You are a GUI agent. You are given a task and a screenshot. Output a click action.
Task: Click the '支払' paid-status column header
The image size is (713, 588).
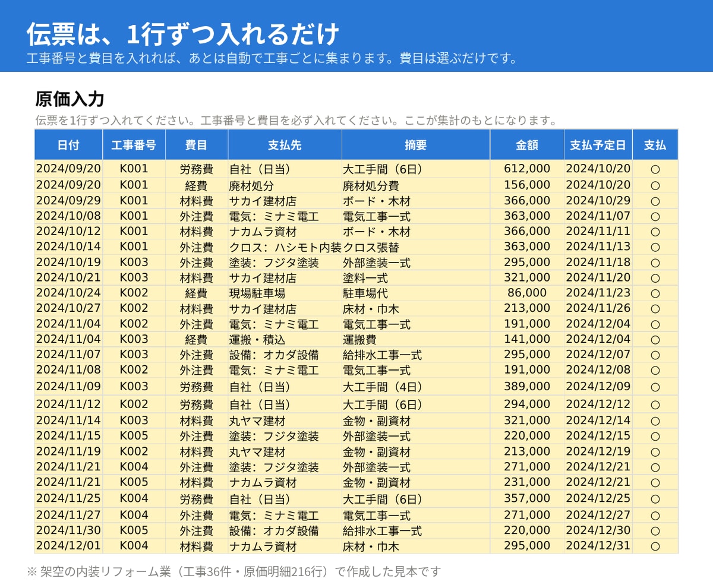[x=655, y=145]
